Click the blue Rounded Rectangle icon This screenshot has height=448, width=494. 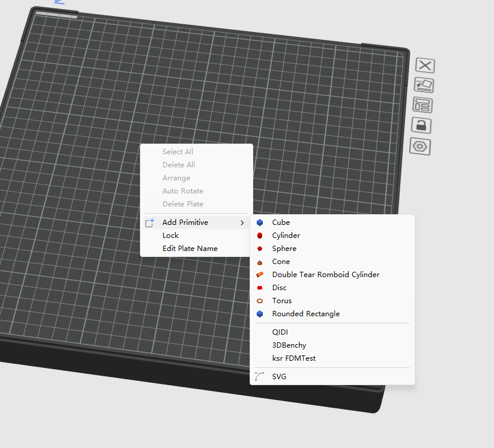click(260, 314)
